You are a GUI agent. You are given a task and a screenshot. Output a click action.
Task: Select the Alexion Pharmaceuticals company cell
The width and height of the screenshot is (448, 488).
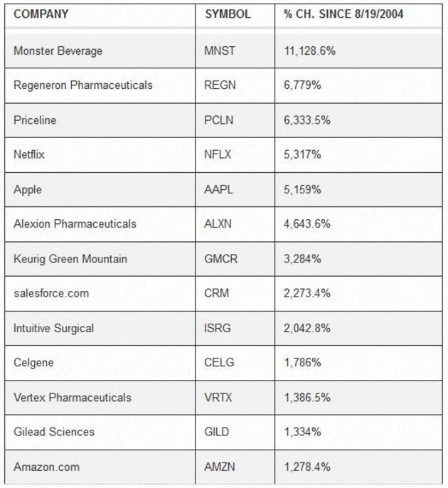pos(75,224)
